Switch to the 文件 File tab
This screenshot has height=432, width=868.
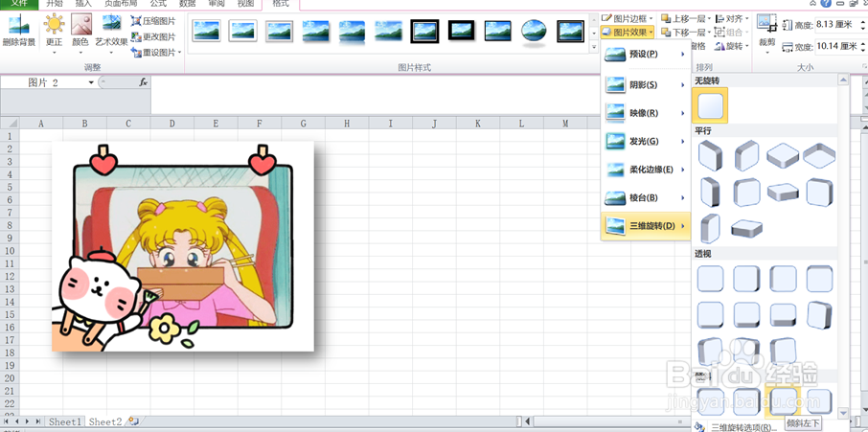[19, 3]
